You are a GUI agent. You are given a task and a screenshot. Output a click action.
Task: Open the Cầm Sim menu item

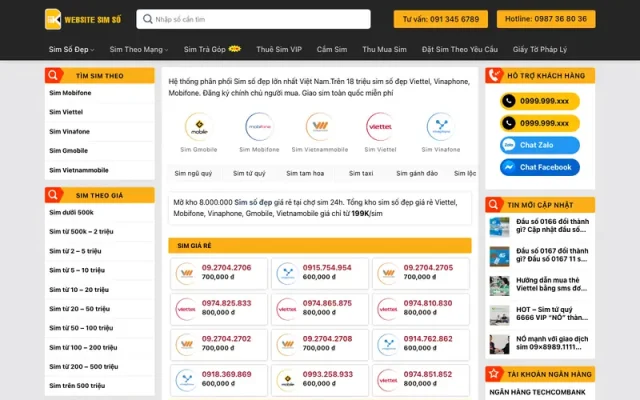coord(332,49)
